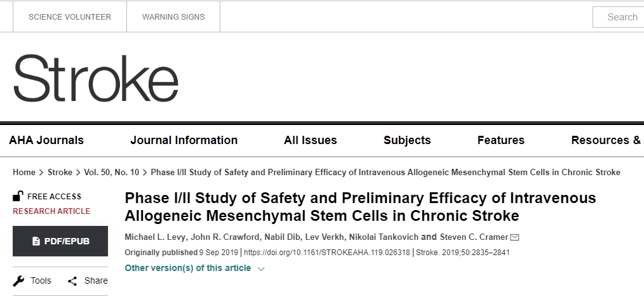Open the Journal Information menu
The height and width of the screenshot is (297, 644).
tap(184, 140)
